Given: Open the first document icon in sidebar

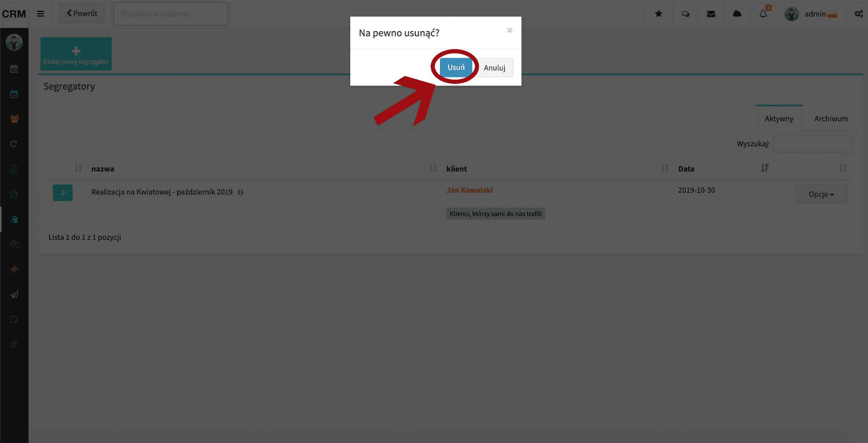Looking at the screenshot, I should click(x=14, y=169).
